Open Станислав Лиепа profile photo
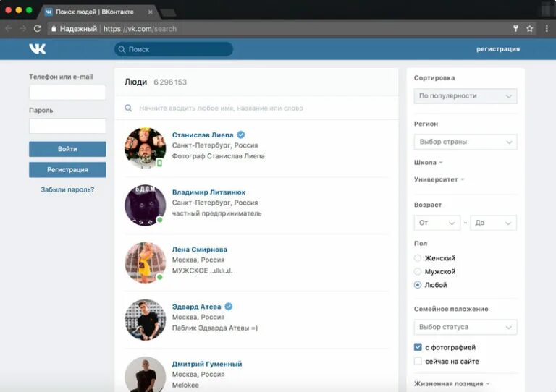This screenshot has width=556, height=392. click(146, 148)
